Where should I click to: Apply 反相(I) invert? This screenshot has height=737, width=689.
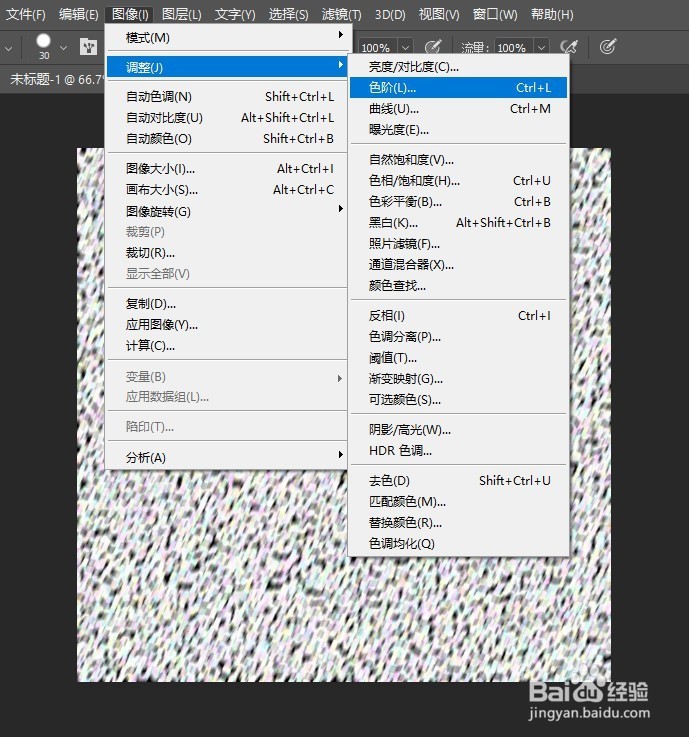458,315
